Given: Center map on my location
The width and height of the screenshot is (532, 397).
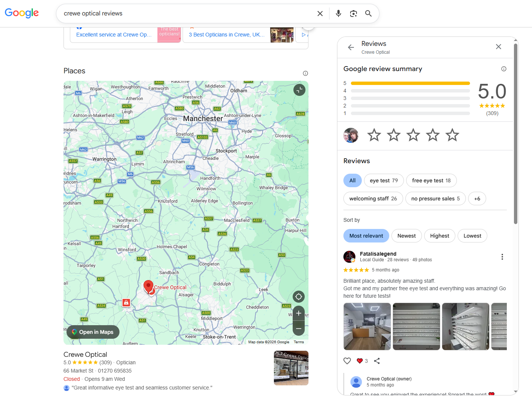Looking at the screenshot, I should tap(299, 297).
